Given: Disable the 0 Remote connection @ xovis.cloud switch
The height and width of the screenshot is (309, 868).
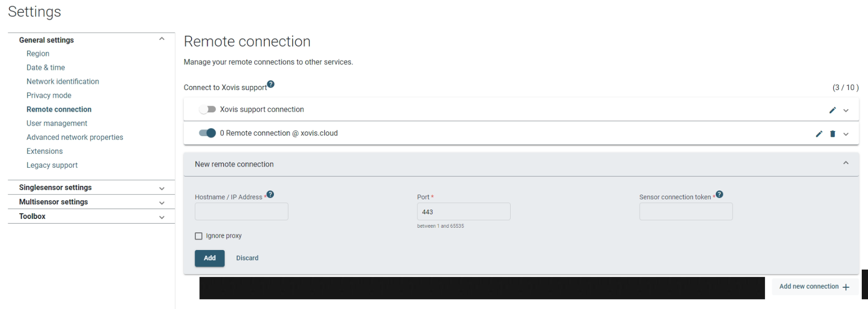Looking at the screenshot, I should pyautogui.click(x=208, y=133).
